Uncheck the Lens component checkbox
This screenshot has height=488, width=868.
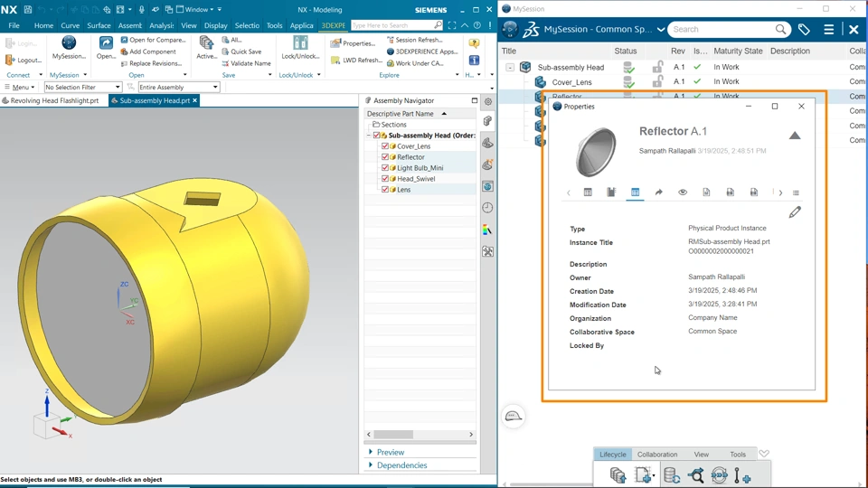point(385,189)
